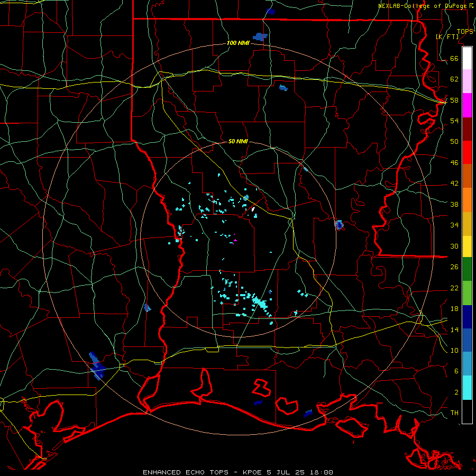Image resolution: width=476 pixels, height=476 pixels.
Task: Click the yellow legend swatch
Action: click(x=467, y=246)
